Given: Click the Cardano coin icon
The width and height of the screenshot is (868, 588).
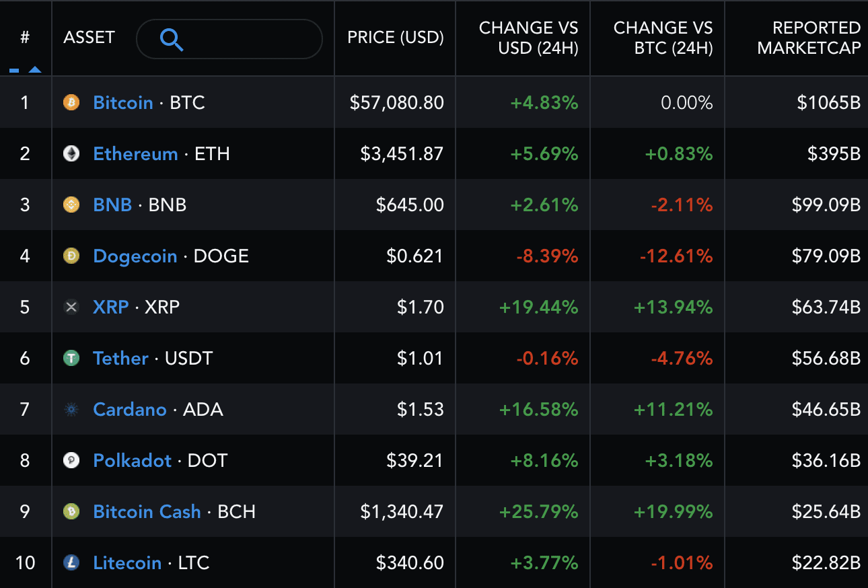Looking at the screenshot, I should pos(71,409).
